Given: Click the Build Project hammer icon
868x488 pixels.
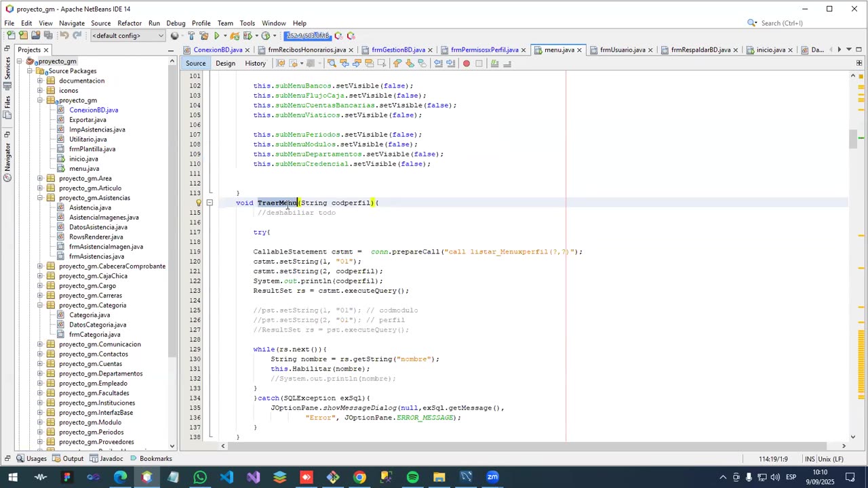Looking at the screenshot, I should pos(191,35).
